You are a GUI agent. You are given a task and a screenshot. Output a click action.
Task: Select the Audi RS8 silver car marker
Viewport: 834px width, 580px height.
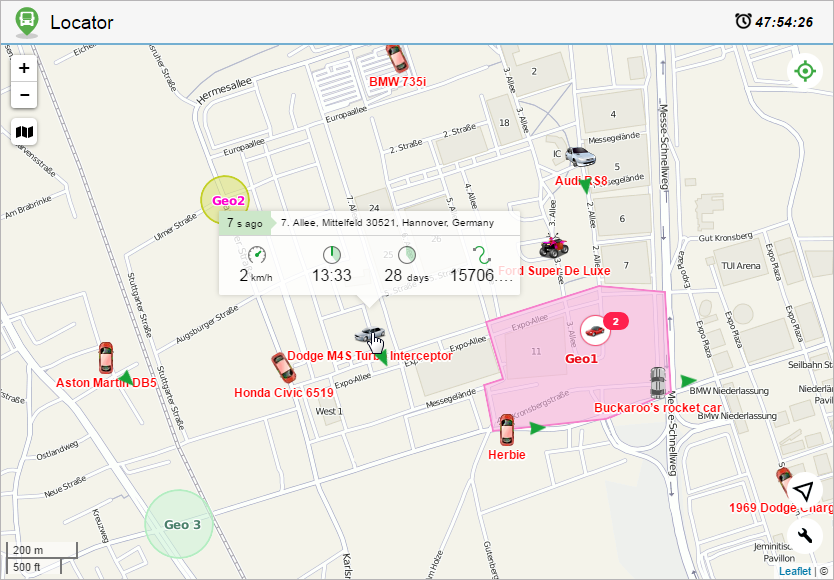click(580, 157)
